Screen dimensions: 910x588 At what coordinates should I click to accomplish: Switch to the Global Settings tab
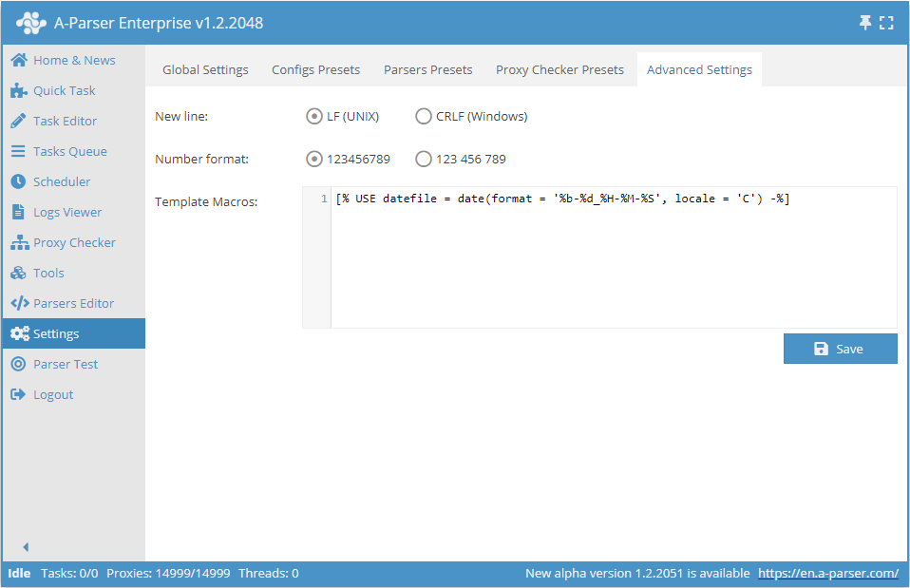(205, 69)
